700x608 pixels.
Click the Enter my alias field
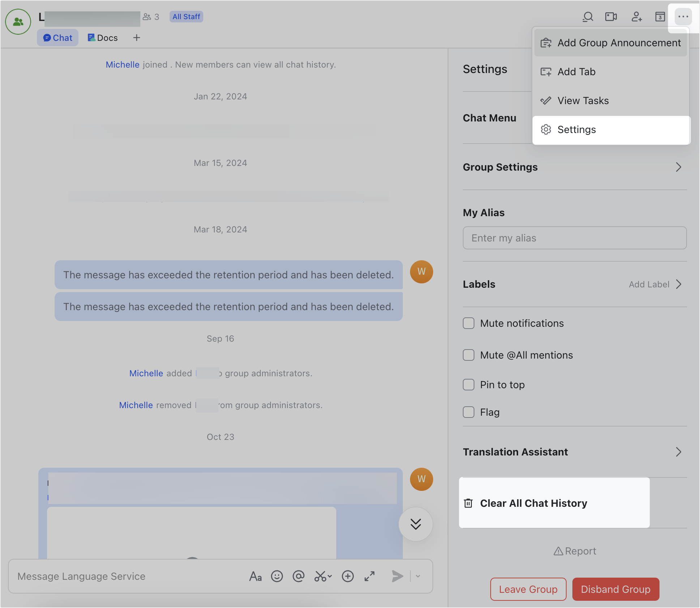click(575, 238)
